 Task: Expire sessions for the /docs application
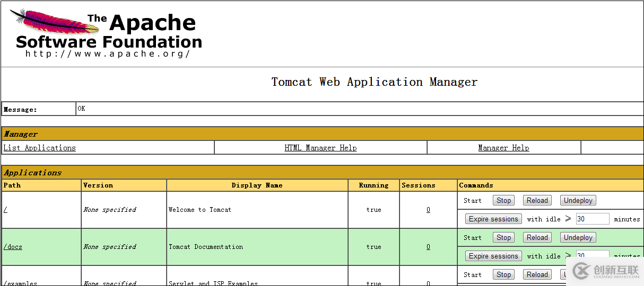(x=493, y=256)
